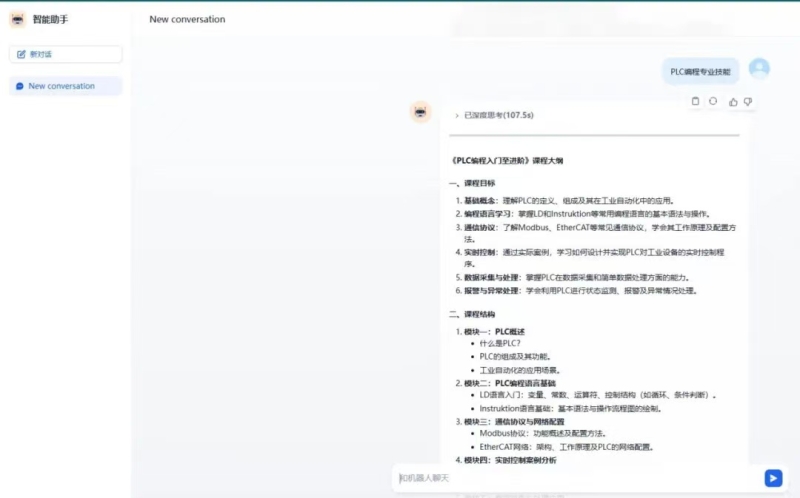Click the 二、课程结构 heading

(x=472, y=314)
